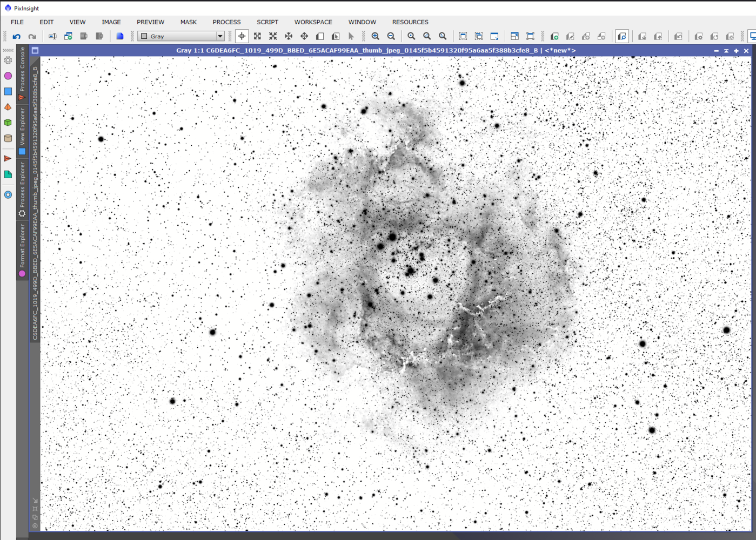Image resolution: width=756 pixels, height=540 pixels.
Task: Click the green page icon in left sidebar
Action: pyautogui.click(x=8, y=174)
